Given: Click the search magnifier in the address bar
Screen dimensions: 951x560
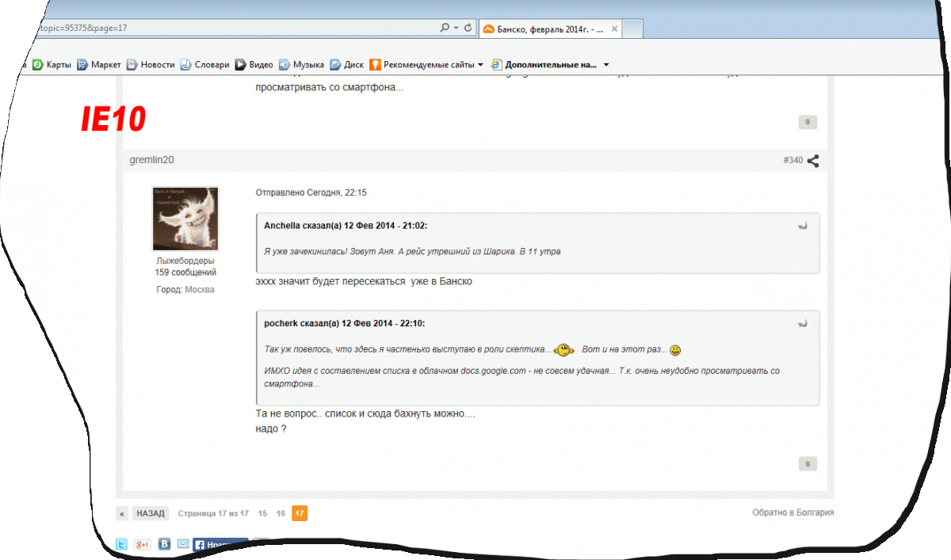Looking at the screenshot, I should pyautogui.click(x=445, y=28).
